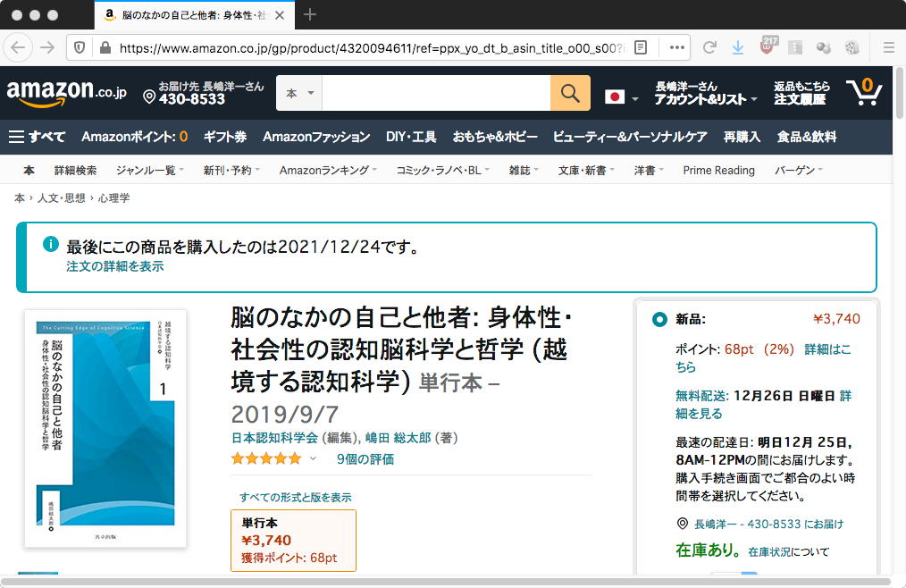Open ビューティー&パーソナルケア in nav bar
This screenshot has width=906, height=588.
[x=630, y=137]
